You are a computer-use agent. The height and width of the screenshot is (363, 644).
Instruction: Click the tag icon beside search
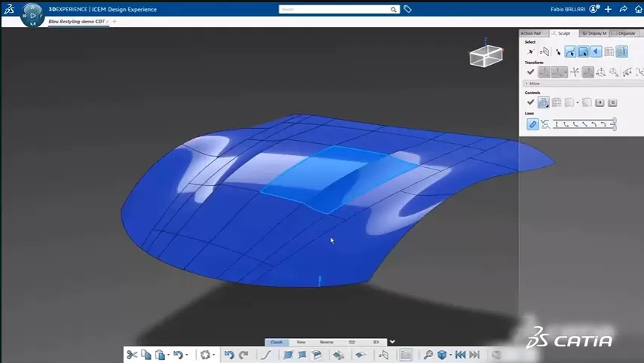click(408, 10)
